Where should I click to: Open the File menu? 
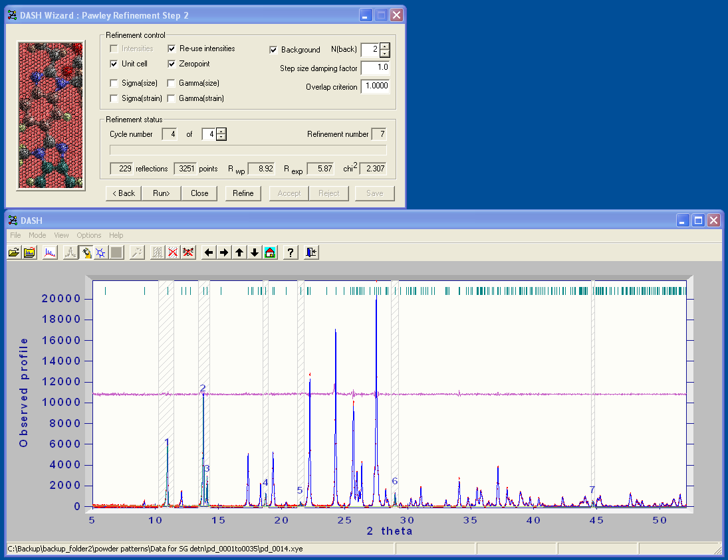tap(15, 235)
